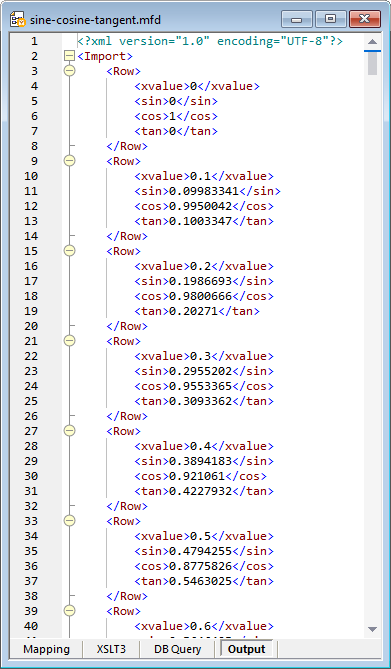
Task: Collapse the Row element on line 27
Action: pyautogui.click(x=69, y=431)
